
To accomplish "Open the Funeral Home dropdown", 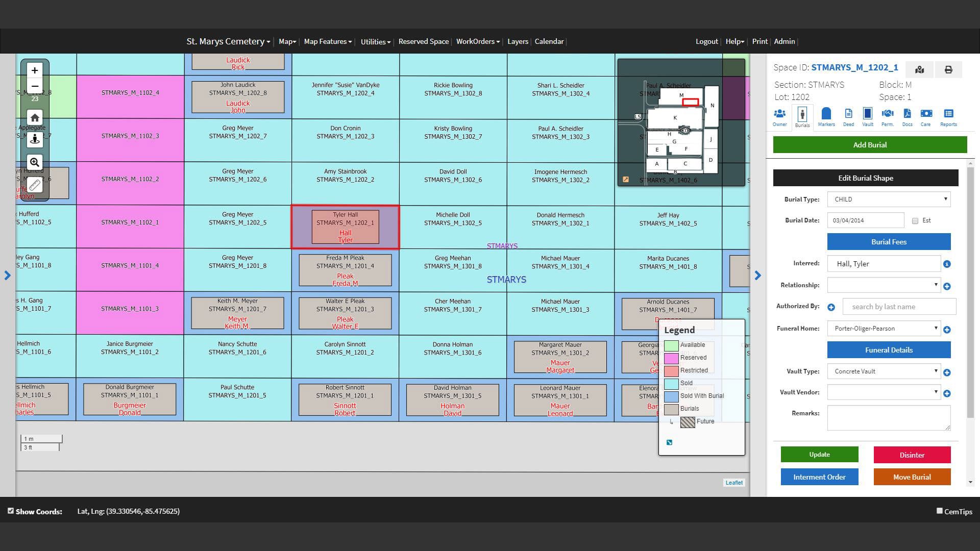I will pos(884,328).
